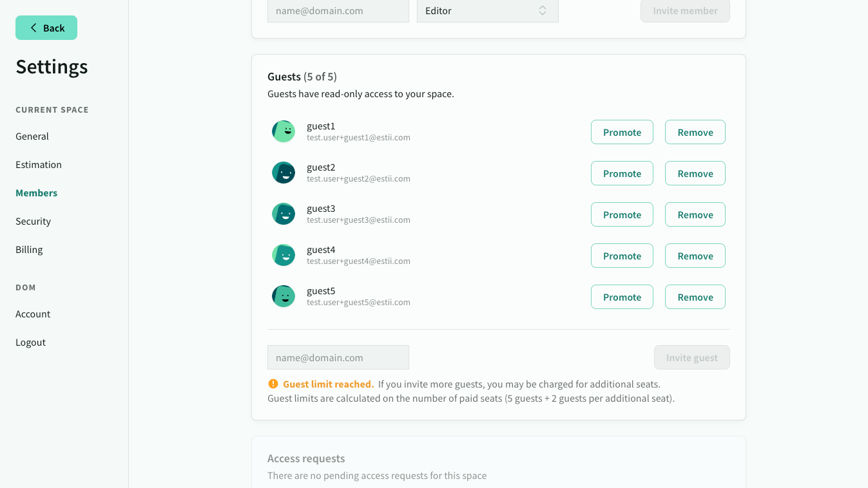Click guest5's avatar icon
868x488 pixels.
pyautogui.click(x=284, y=296)
